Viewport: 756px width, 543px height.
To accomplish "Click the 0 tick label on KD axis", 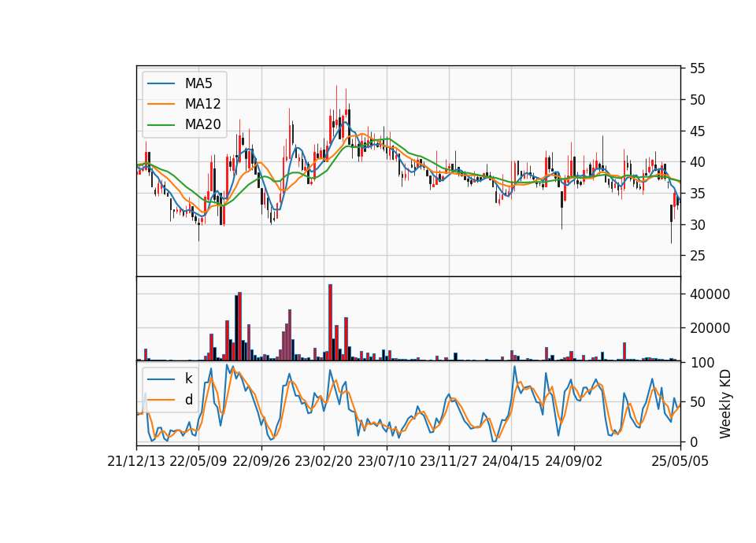I will pos(693,441).
